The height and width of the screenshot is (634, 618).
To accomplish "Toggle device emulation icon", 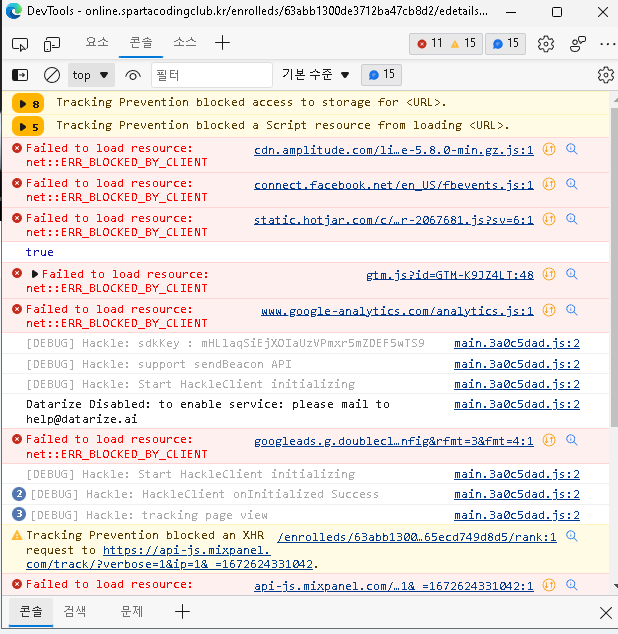I will [52, 44].
